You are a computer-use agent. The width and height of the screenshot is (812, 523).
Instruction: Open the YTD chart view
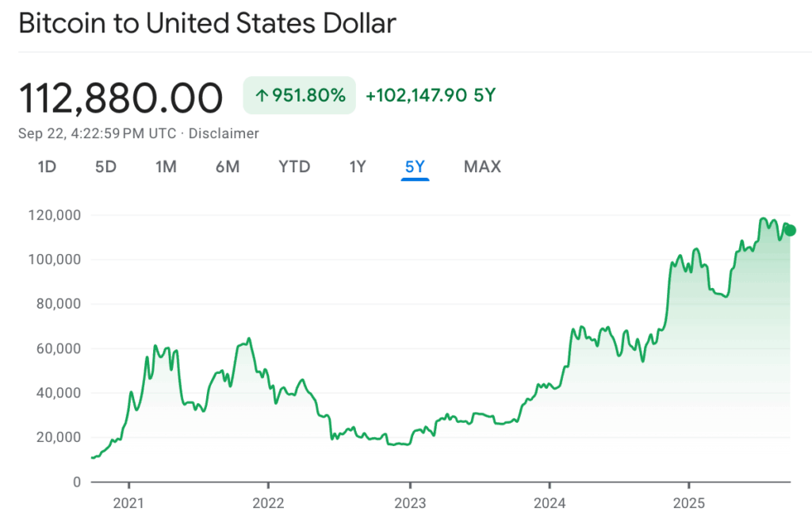pyautogui.click(x=294, y=167)
